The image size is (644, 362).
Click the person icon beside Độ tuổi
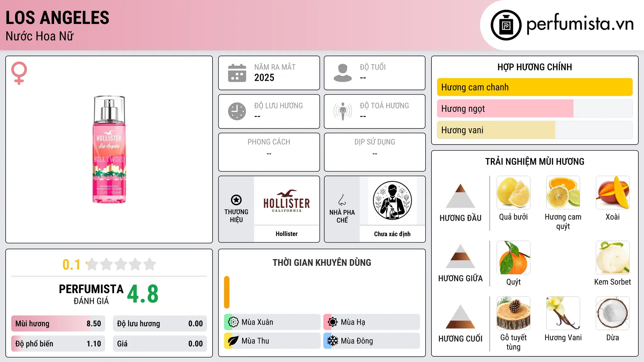coord(342,73)
